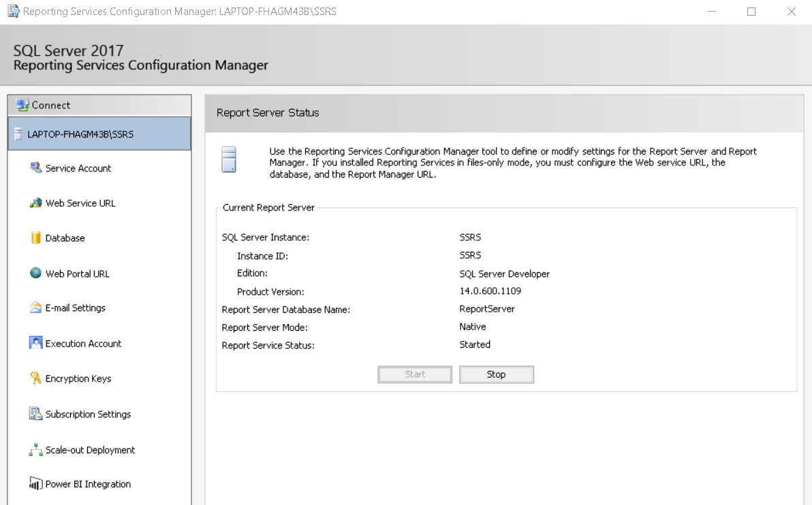Click the Execution Account user icon
812x505 pixels.
(x=35, y=342)
